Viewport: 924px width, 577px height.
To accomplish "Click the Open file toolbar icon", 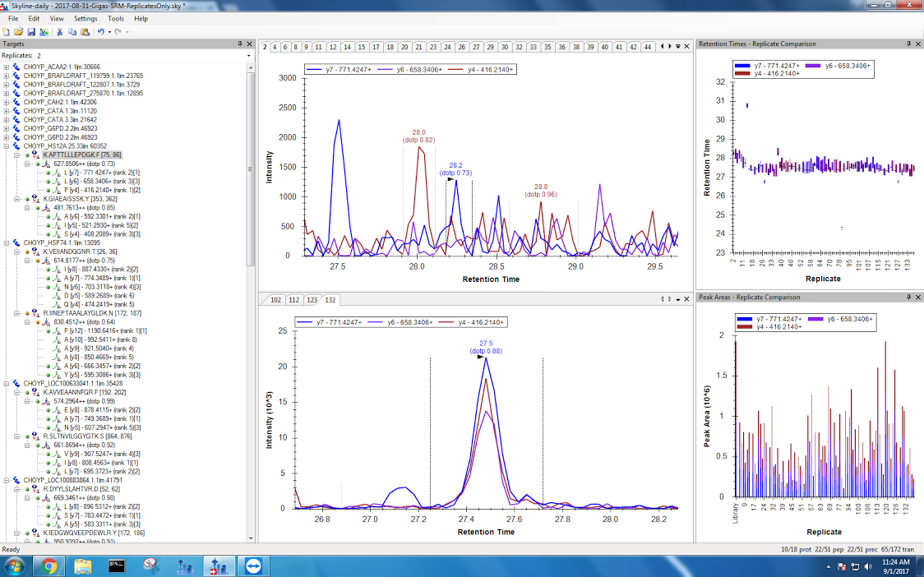I will tap(19, 32).
